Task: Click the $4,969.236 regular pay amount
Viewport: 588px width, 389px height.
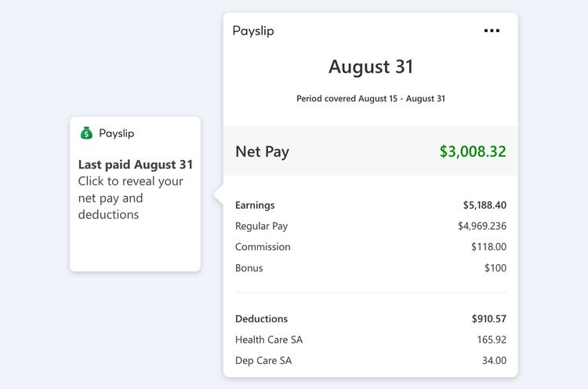Action: [x=481, y=226]
